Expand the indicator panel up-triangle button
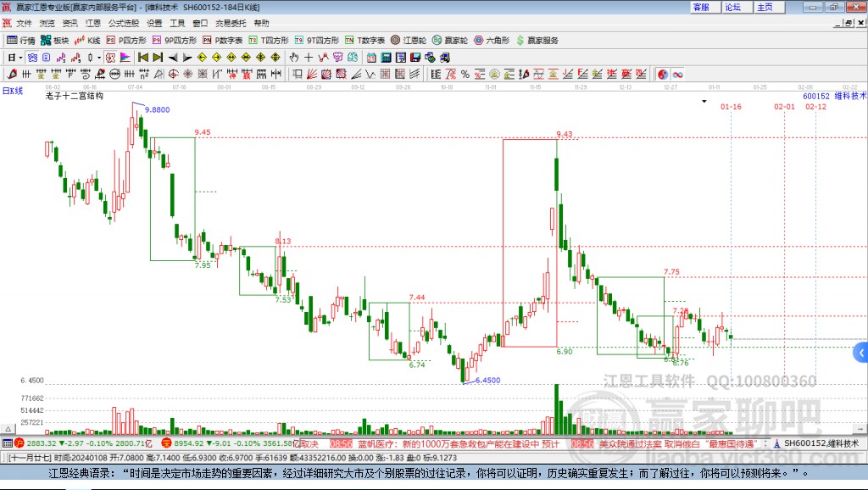 [8, 429]
